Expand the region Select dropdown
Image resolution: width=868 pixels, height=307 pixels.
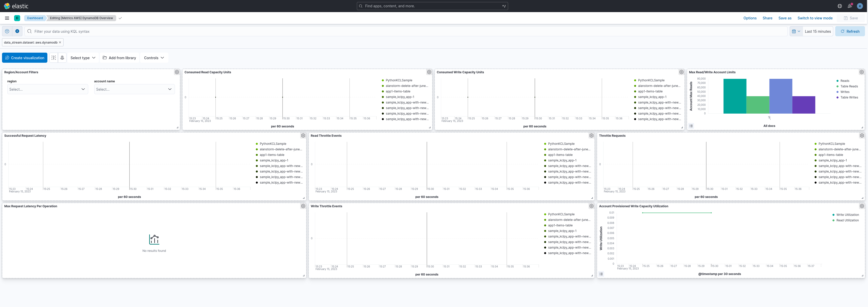click(48, 89)
